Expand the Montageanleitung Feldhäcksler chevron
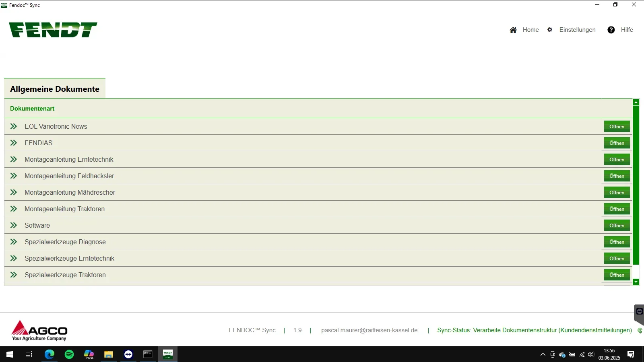Screen dimensions: 644x362 click(x=14, y=176)
